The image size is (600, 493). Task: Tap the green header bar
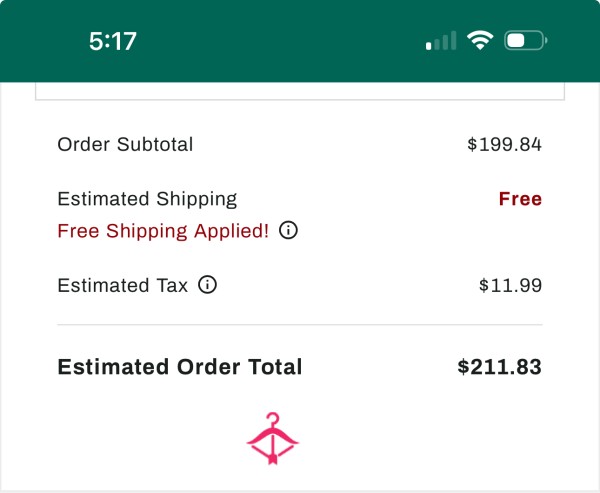(300, 41)
